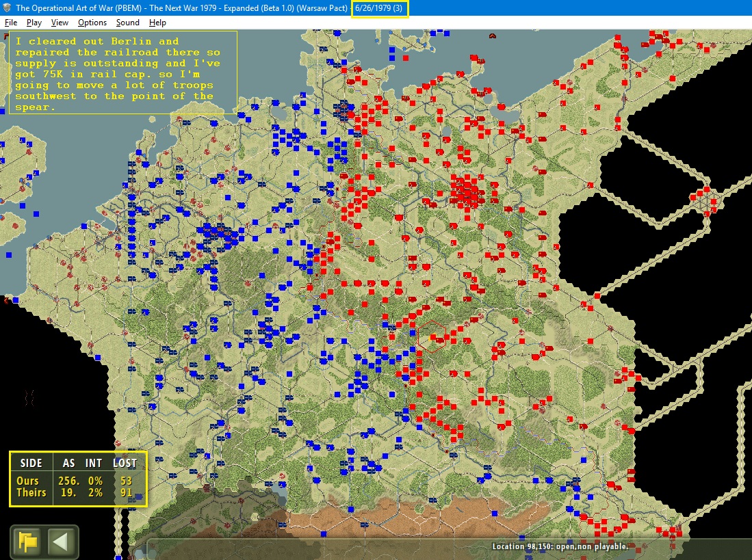The width and height of the screenshot is (752, 560).
Task: Click the 2% interdiction value
Action: click(95, 492)
